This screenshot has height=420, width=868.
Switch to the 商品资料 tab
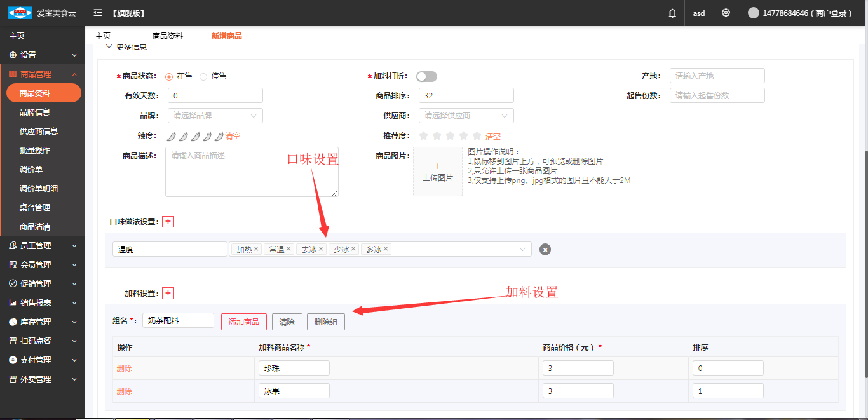click(x=168, y=36)
